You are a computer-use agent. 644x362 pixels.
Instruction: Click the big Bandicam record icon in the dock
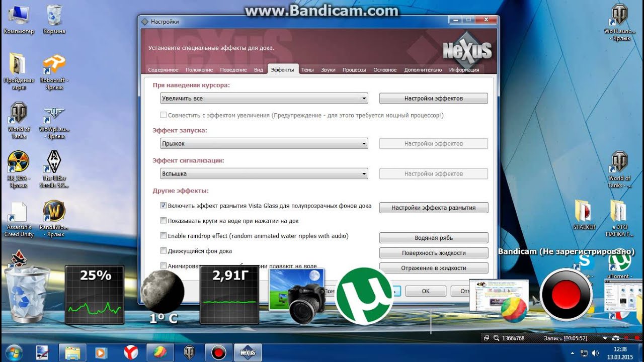click(x=566, y=295)
